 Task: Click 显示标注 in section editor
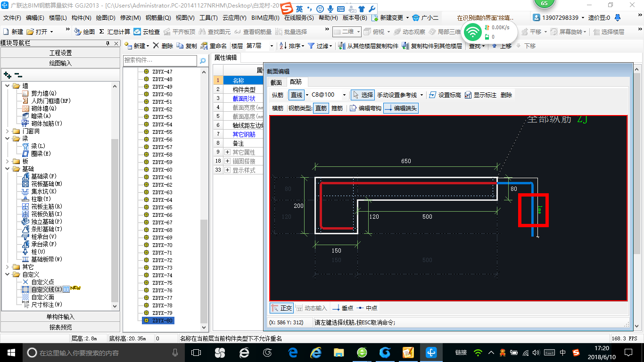[480, 95]
